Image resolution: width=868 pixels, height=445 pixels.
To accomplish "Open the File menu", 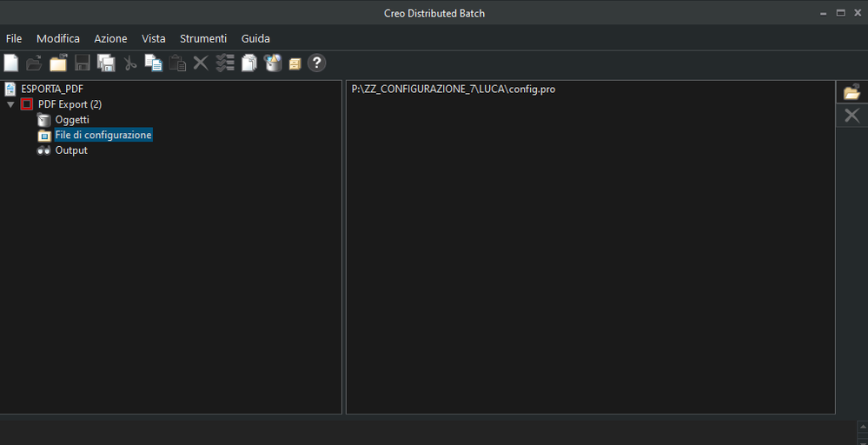I will click(14, 39).
